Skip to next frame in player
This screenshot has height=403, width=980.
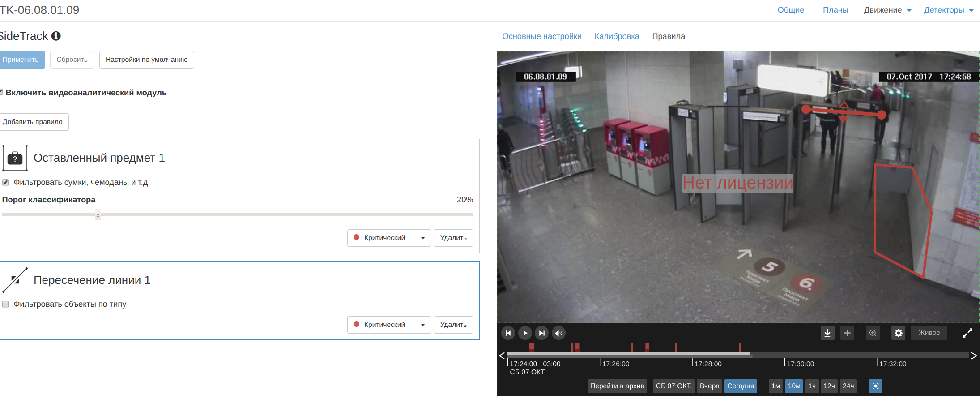542,333
